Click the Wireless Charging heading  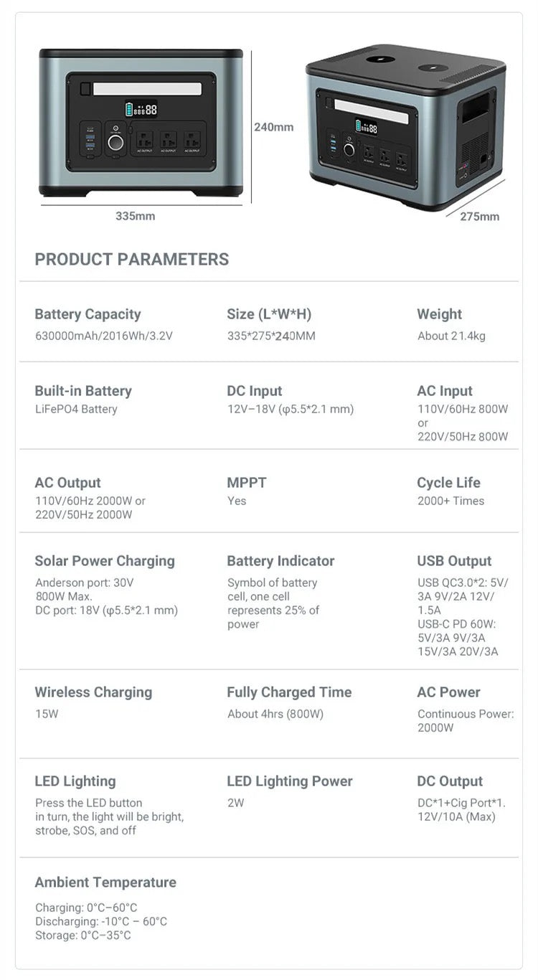pyautogui.click(x=93, y=692)
